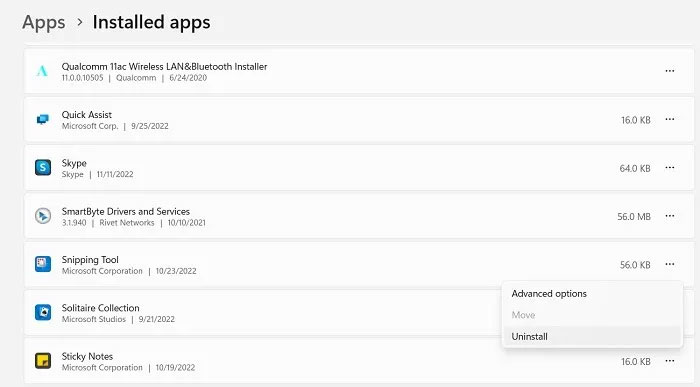Click the Snipping Tool app icon
700x387 pixels.
[43, 264]
